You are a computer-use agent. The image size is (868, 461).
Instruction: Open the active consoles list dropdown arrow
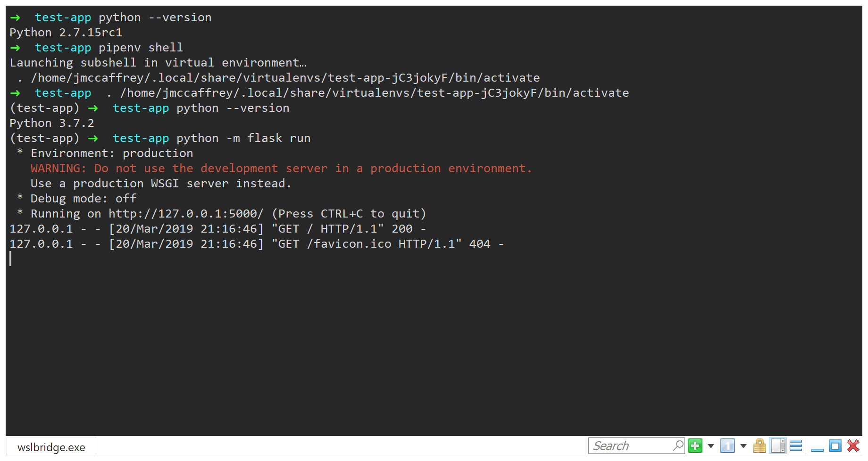pyautogui.click(x=743, y=446)
